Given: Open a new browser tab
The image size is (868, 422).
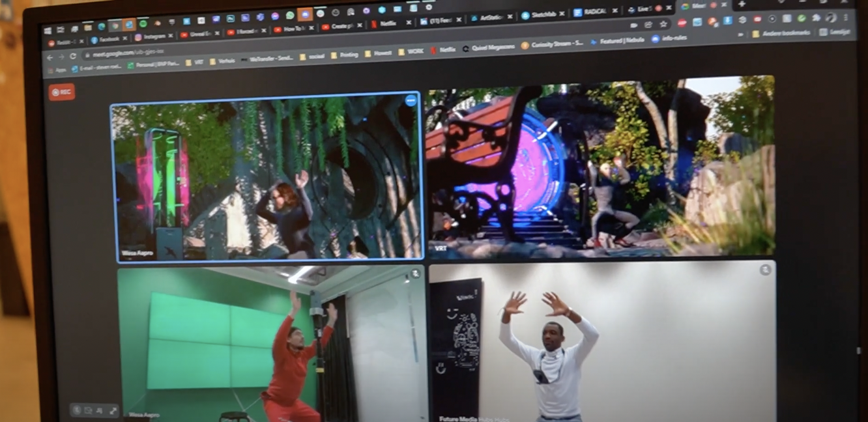Looking at the screenshot, I should (742, 4).
